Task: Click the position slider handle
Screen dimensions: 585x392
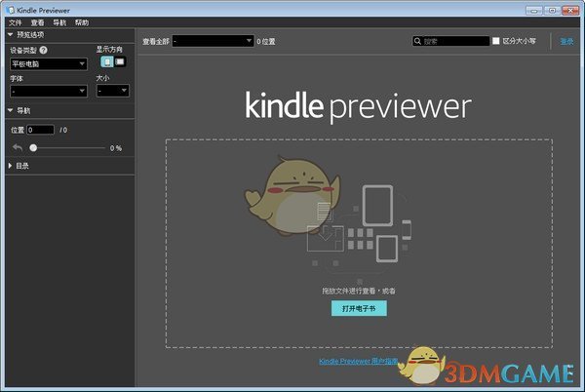Action: point(33,148)
